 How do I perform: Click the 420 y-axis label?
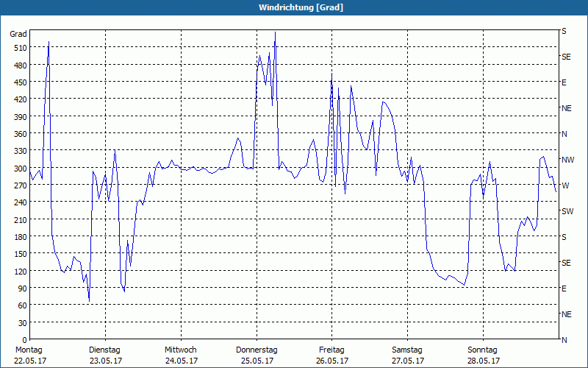(x=21, y=99)
